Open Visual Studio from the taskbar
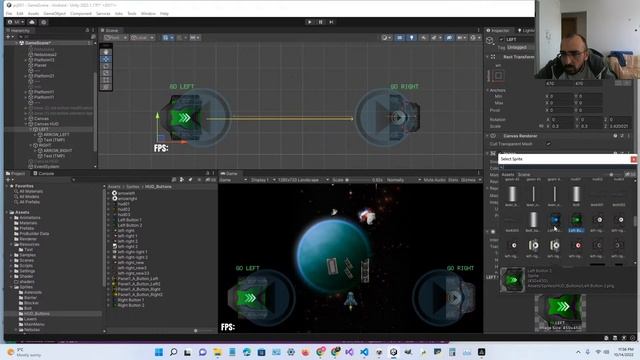640x360 pixels. (x=349, y=352)
